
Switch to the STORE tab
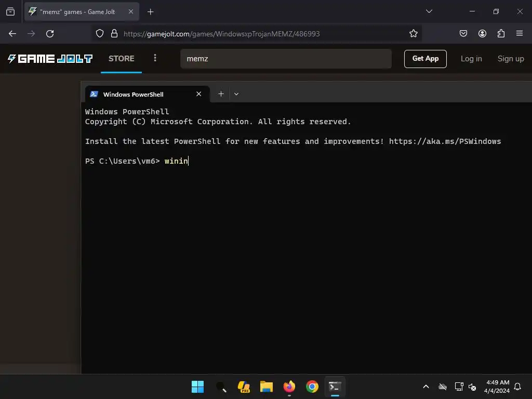121,59
